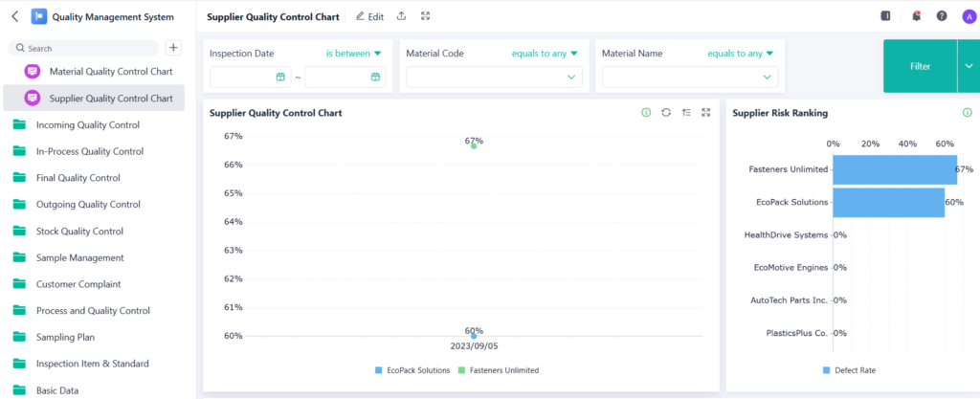Image resolution: width=980 pixels, height=399 pixels.
Task: Open the Inspection Date start calendar picker
Action: [280, 77]
